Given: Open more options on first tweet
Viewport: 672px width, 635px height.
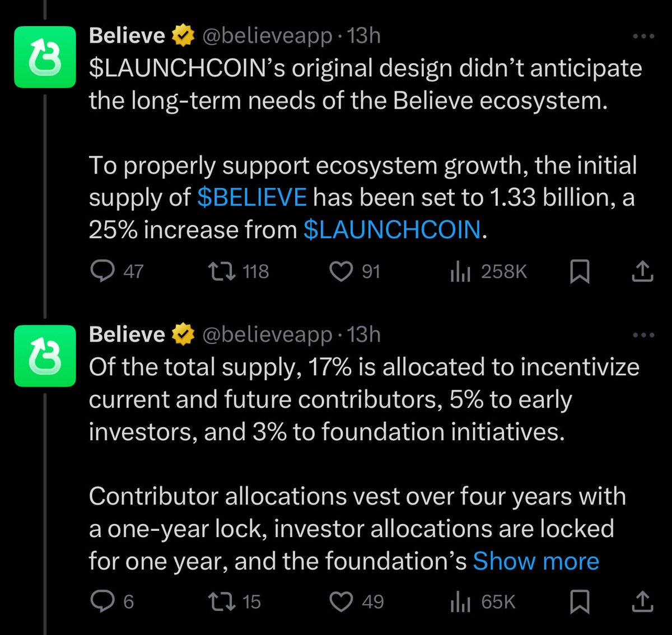Looking at the screenshot, I should [x=643, y=37].
